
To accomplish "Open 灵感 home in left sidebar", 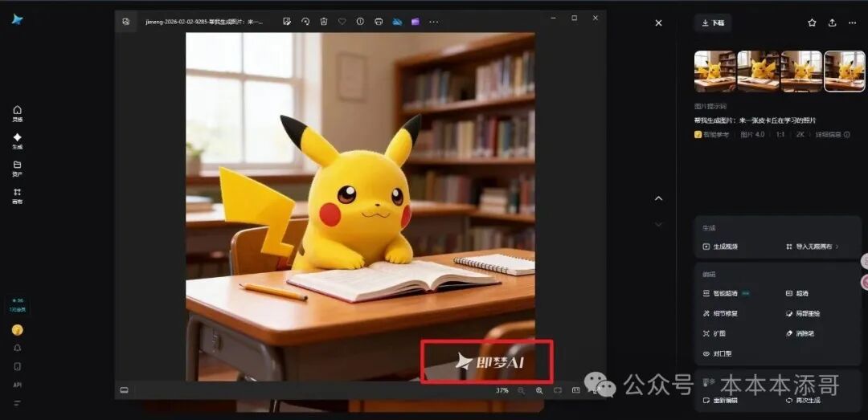I will [x=17, y=113].
